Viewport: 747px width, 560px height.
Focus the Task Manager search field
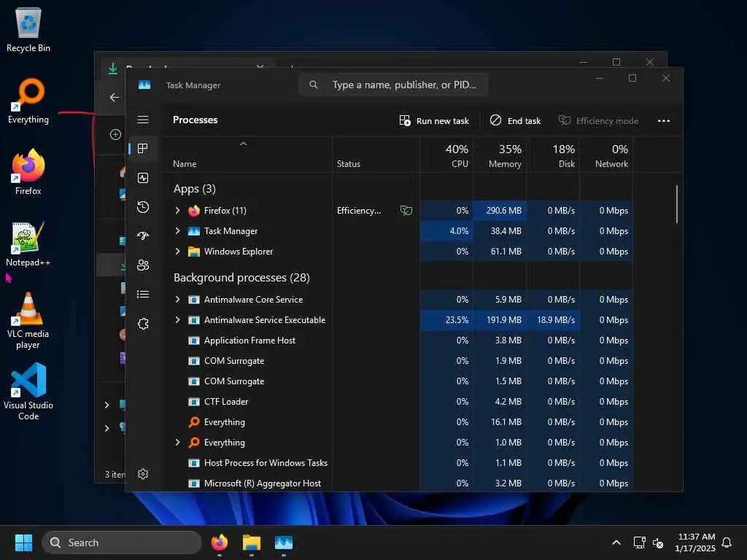(x=393, y=85)
